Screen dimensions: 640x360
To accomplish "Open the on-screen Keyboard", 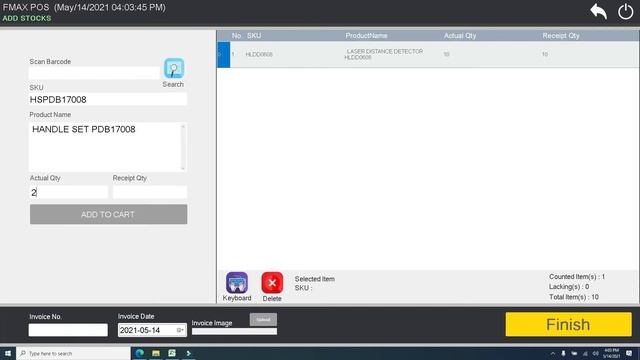I will [x=237, y=282].
